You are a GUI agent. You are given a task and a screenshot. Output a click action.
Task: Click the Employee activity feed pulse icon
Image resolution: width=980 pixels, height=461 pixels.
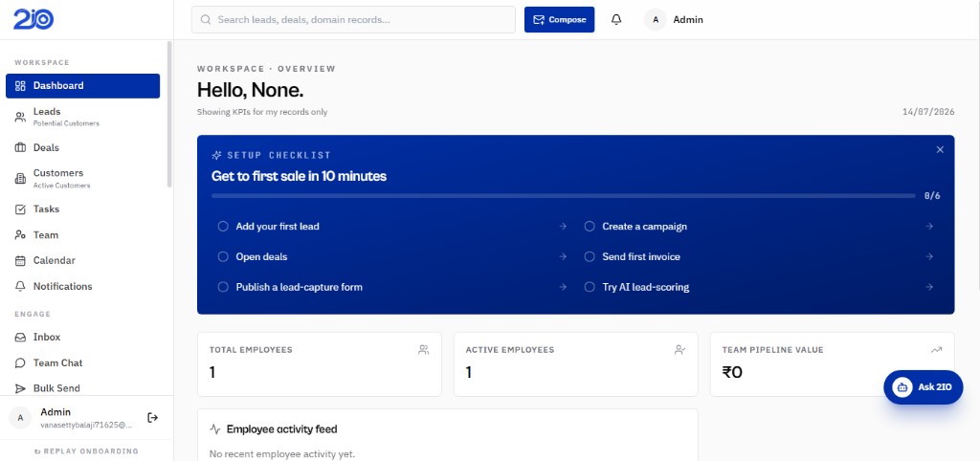(215, 429)
